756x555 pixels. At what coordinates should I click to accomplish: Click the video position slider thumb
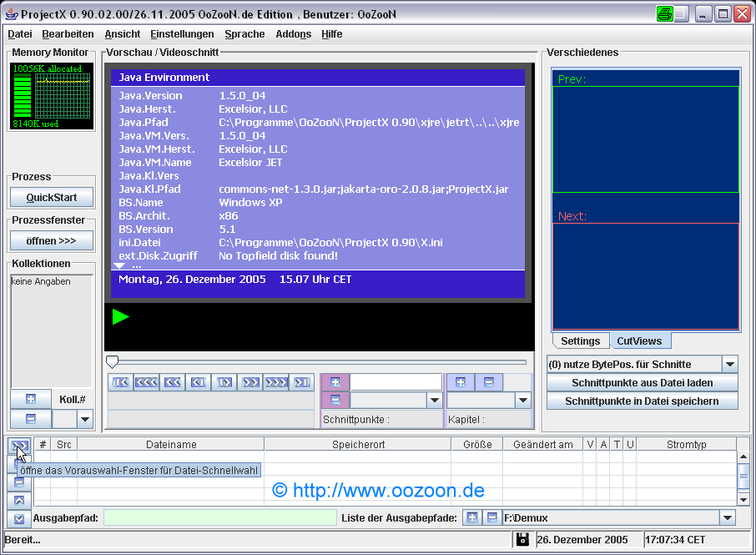click(x=113, y=361)
